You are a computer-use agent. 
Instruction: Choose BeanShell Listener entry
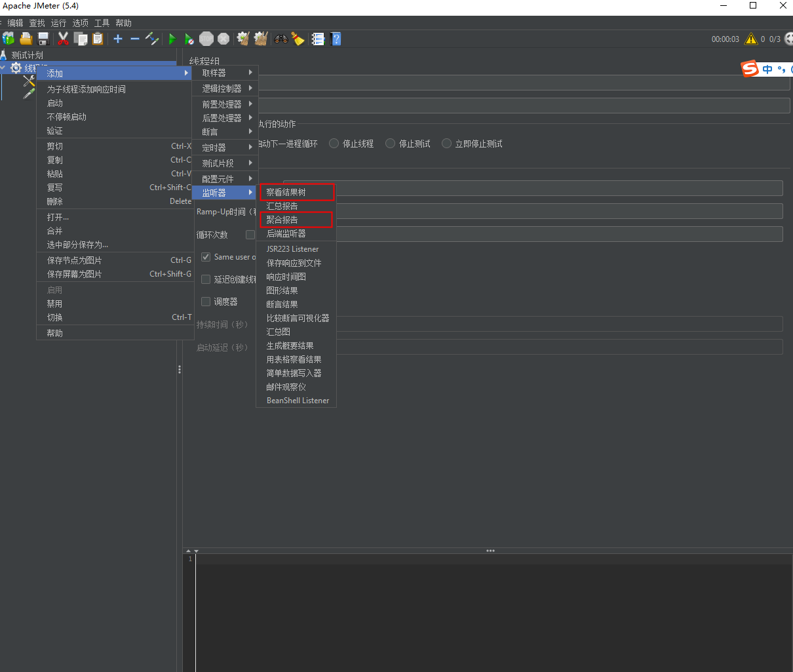[x=296, y=401]
